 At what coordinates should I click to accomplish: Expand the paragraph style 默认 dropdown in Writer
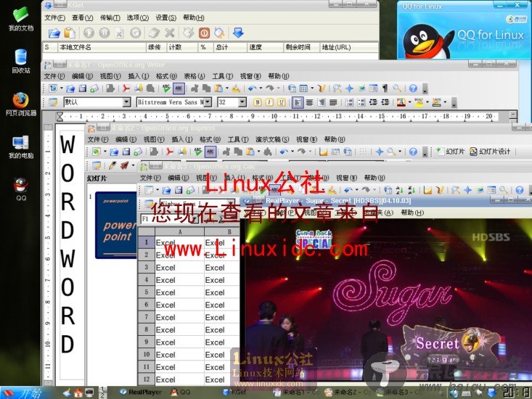point(126,102)
